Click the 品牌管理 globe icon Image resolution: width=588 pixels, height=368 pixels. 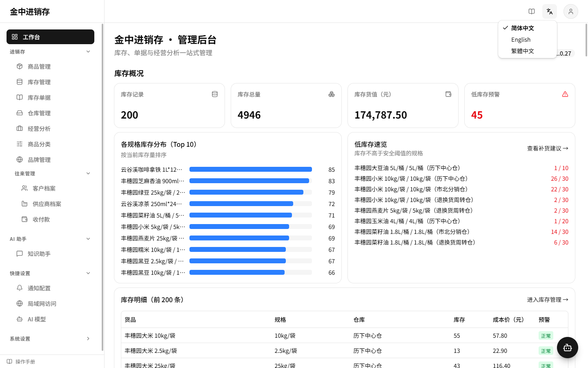20,159
